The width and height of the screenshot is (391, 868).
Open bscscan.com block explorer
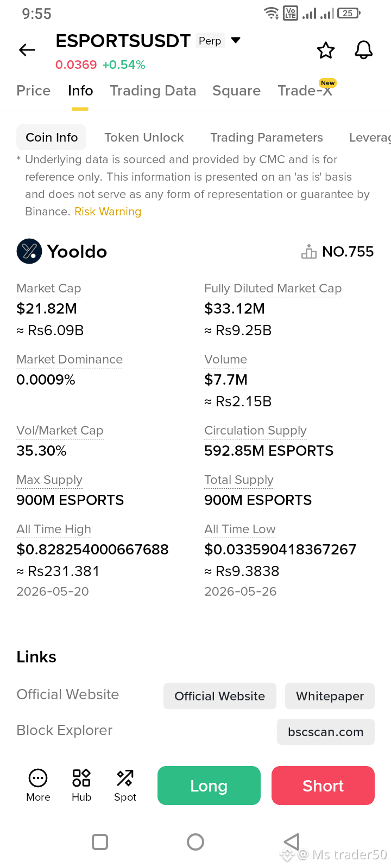(326, 732)
